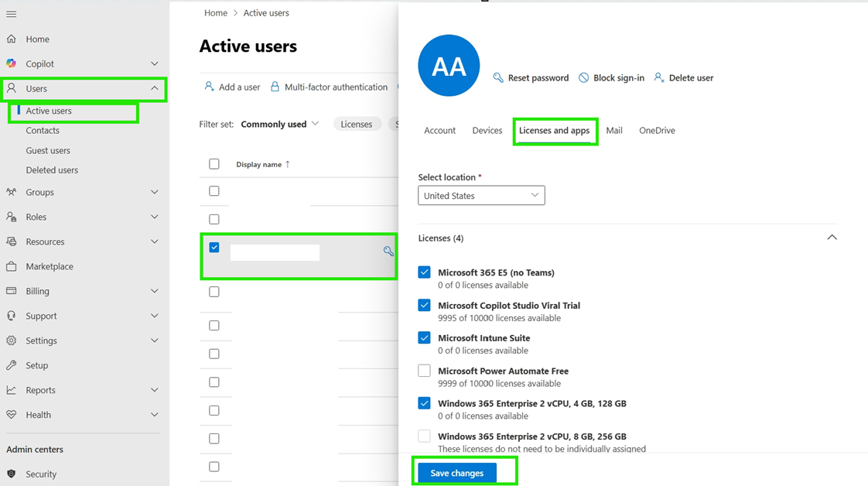Screen dimensions: 868x486
Task: Open the Mail tab
Action: (x=614, y=131)
